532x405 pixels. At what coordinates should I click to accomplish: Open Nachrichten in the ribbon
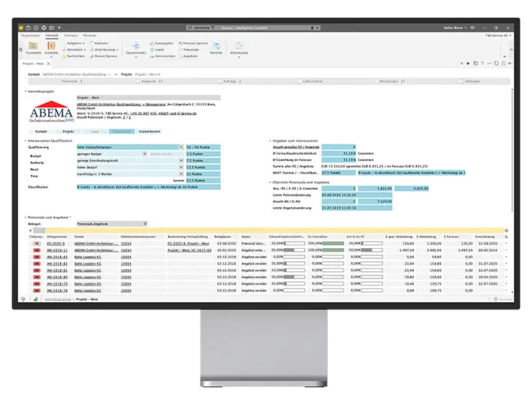[x=73, y=56]
